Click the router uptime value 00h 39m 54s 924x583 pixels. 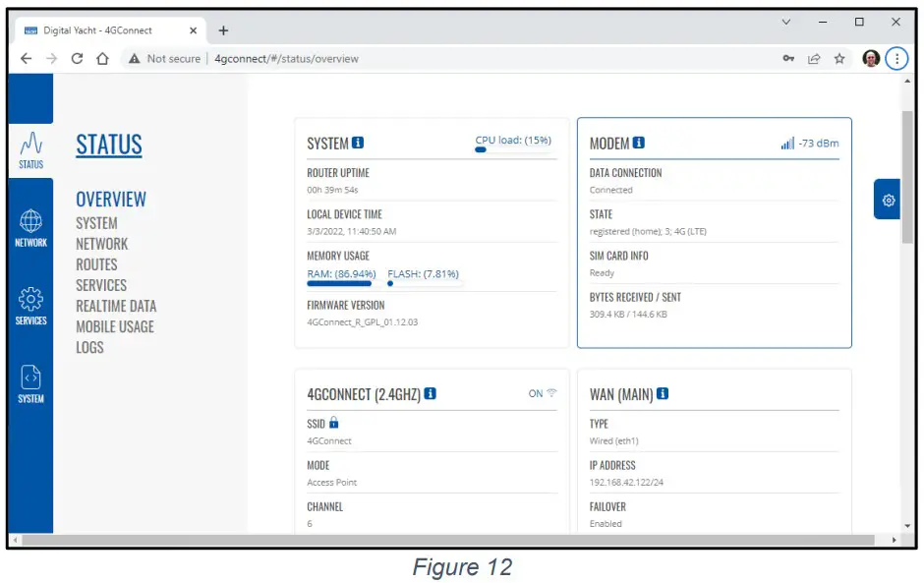click(x=332, y=190)
